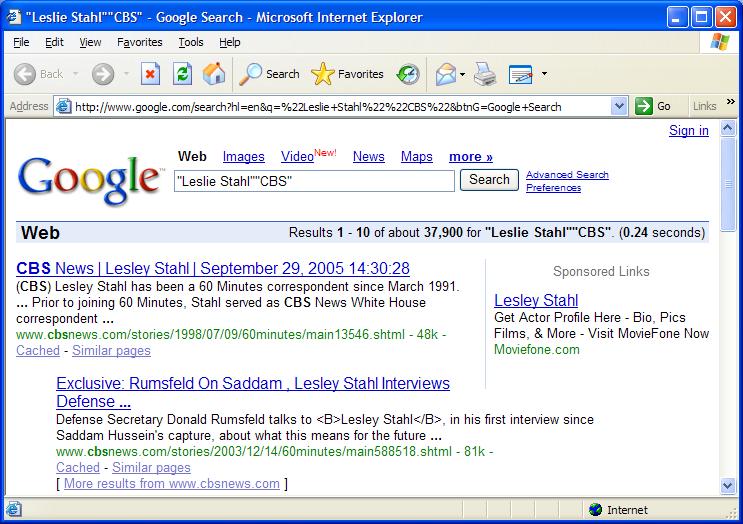
Task: Open the Favorites menu
Action: click(x=139, y=42)
